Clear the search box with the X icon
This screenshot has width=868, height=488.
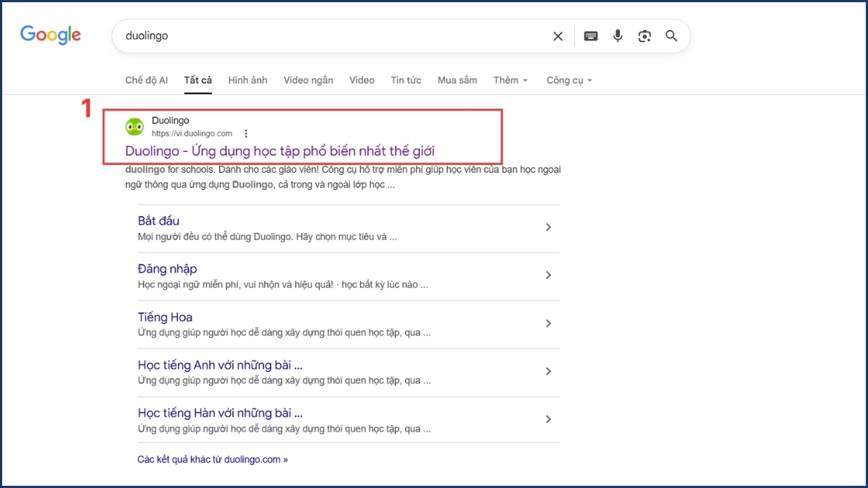558,36
